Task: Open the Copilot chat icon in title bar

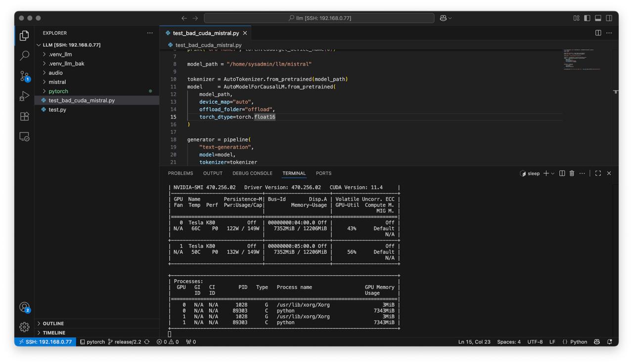Action: point(443,18)
